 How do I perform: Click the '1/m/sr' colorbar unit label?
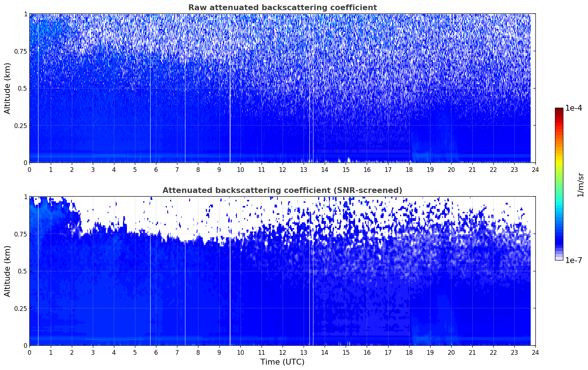coord(580,184)
